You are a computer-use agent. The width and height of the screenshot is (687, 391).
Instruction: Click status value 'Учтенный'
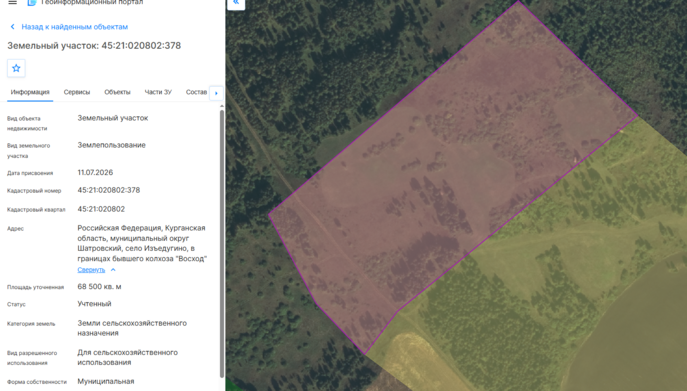click(94, 304)
